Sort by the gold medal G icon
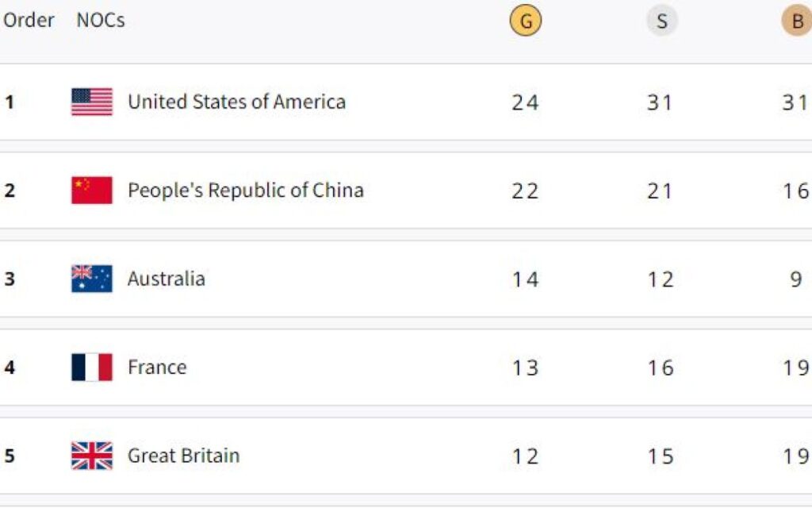Image resolution: width=812 pixels, height=508 pixels. pyautogui.click(x=525, y=21)
